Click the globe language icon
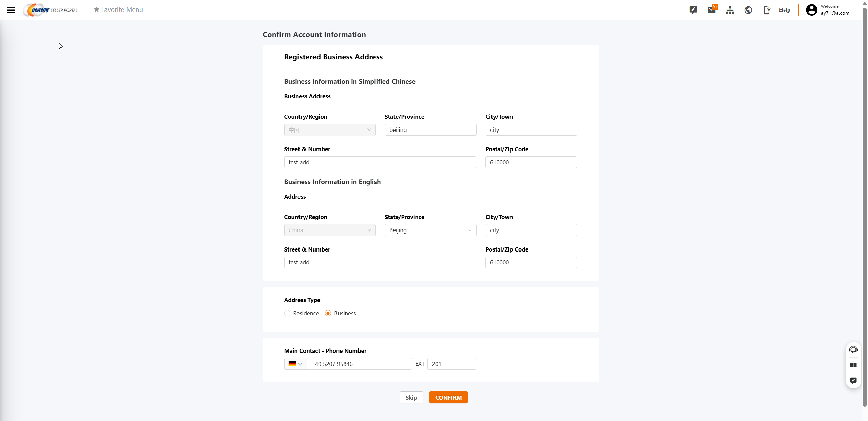This screenshot has height=421, width=868. [748, 10]
